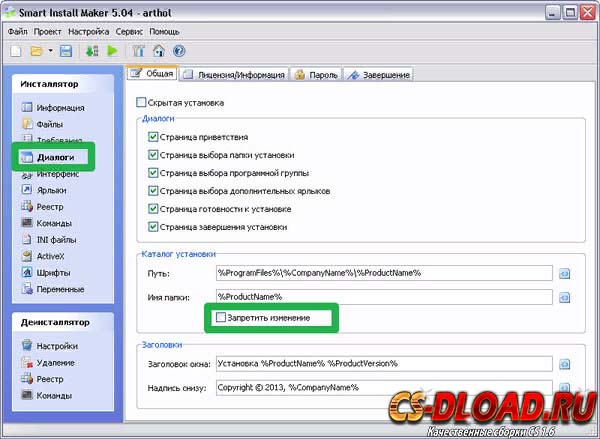The height and width of the screenshot is (439, 600).
Task: Uncheck Страница приветствия checkbox
Action: (153, 137)
